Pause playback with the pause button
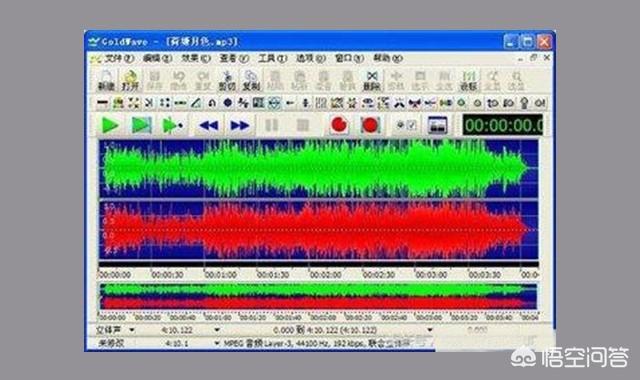640x380 pixels. 271,125
